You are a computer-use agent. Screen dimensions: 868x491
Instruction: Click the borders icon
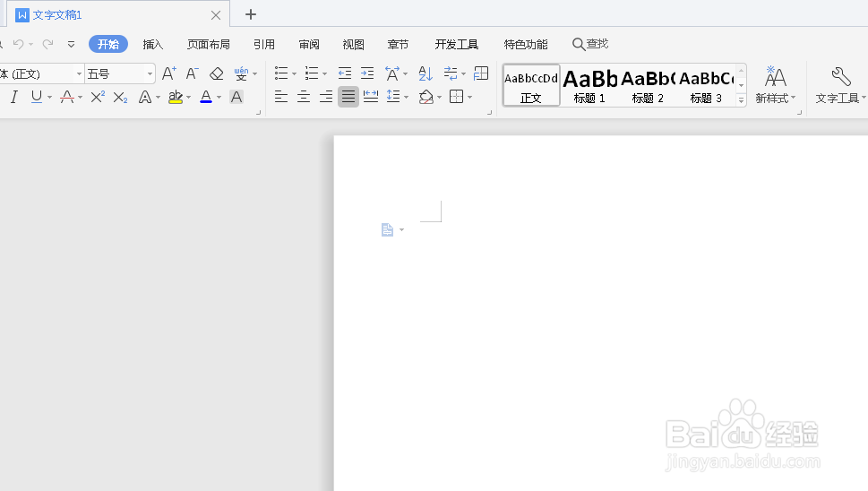point(457,97)
